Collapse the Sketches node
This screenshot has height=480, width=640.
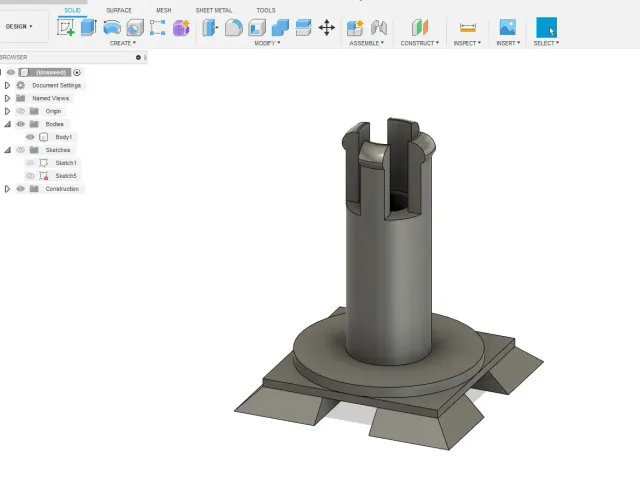point(7,150)
